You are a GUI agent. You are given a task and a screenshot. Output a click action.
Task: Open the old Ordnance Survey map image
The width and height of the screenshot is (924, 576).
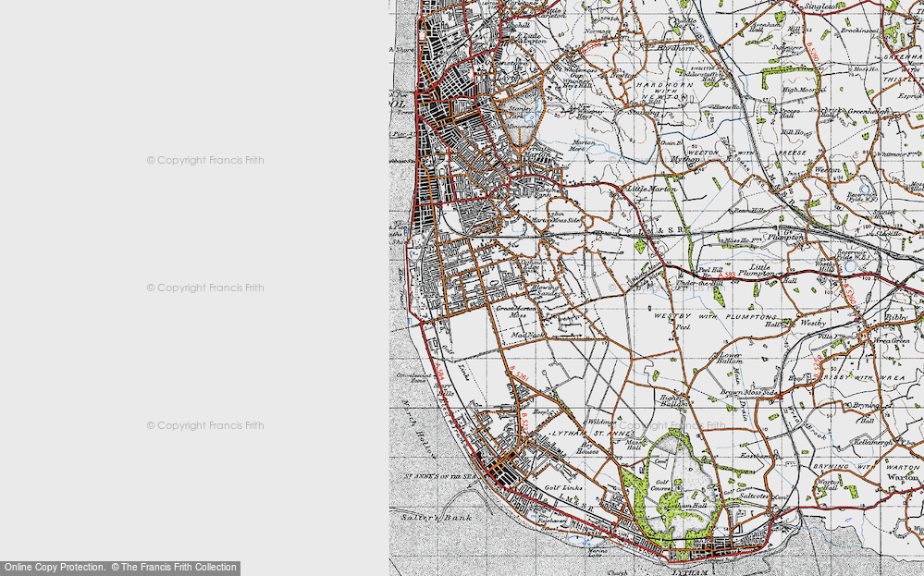click(657, 288)
